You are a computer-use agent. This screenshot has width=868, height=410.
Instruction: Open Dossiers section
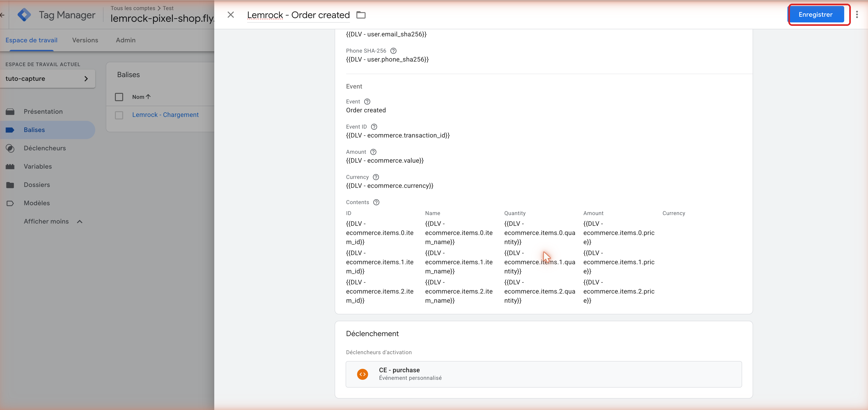37,185
